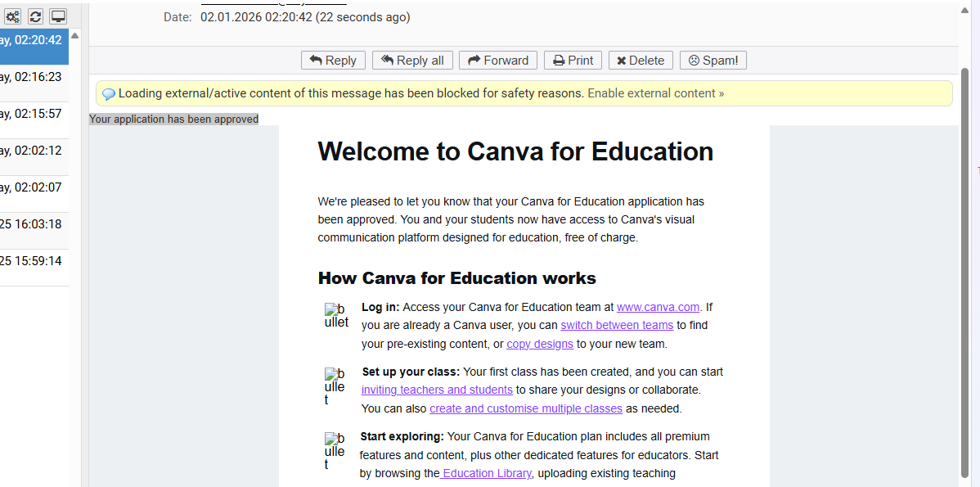This screenshot has width=980, height=487.
Task: Click the monitor display icon
Action: click(x=58, y=16)
